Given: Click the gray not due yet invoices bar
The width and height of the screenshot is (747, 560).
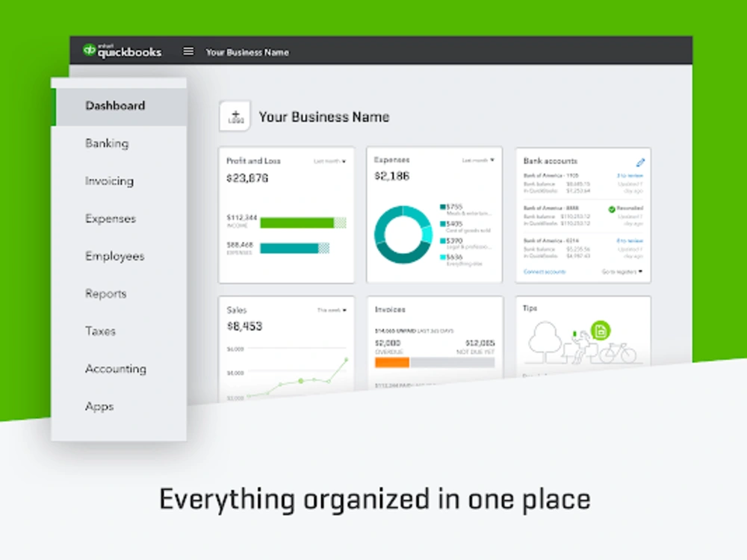Looking at the screenshot, I should [453, 362].
